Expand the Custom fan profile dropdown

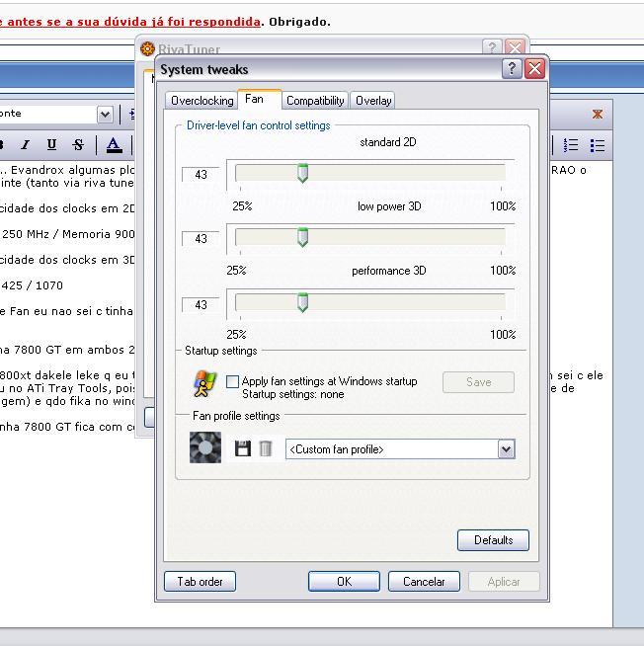pos(507,449)
